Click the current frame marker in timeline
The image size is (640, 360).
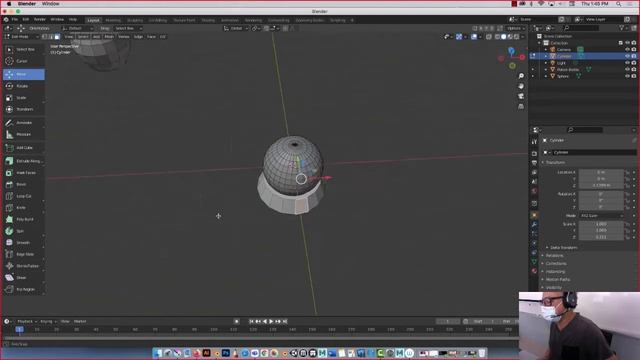coord(19,329)
